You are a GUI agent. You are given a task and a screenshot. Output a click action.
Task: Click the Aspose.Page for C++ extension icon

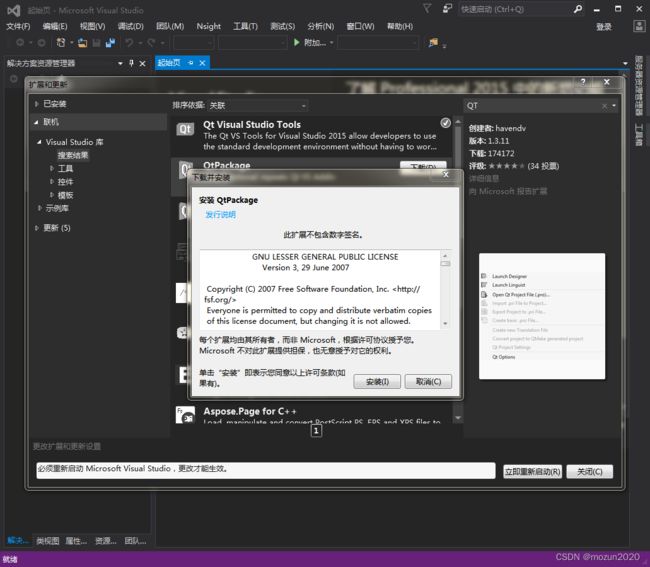point(185,415)
